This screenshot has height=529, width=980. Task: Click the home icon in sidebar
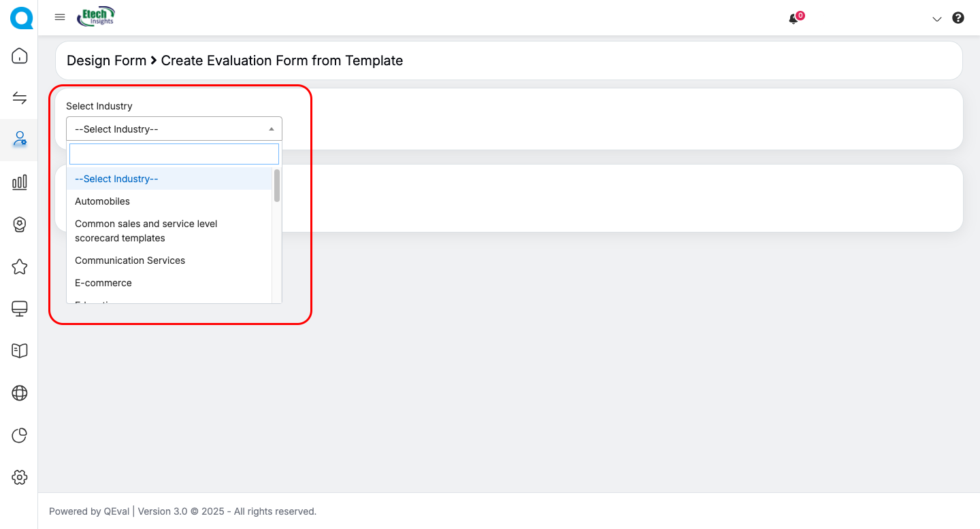pos(20,56)
